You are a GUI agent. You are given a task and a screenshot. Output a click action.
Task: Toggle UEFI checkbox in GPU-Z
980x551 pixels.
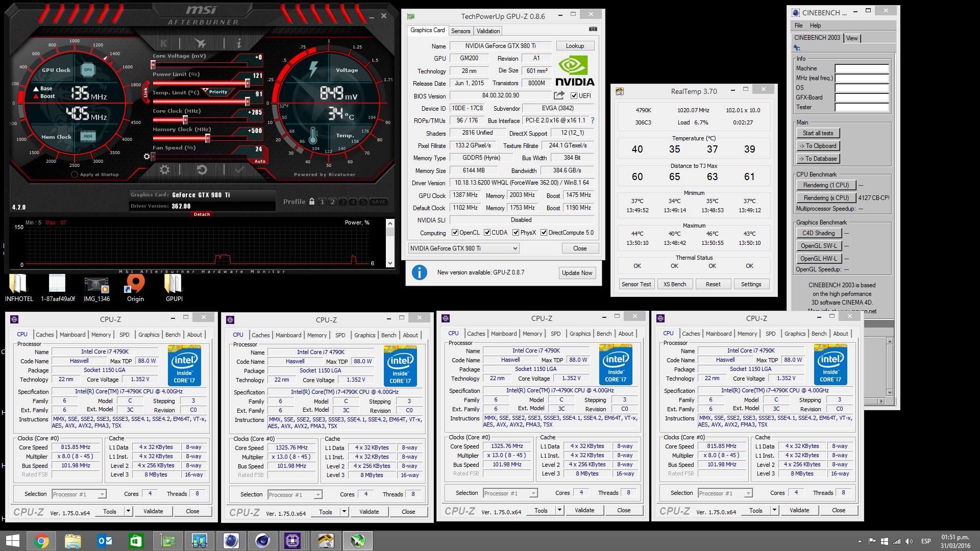click(574, 96)
